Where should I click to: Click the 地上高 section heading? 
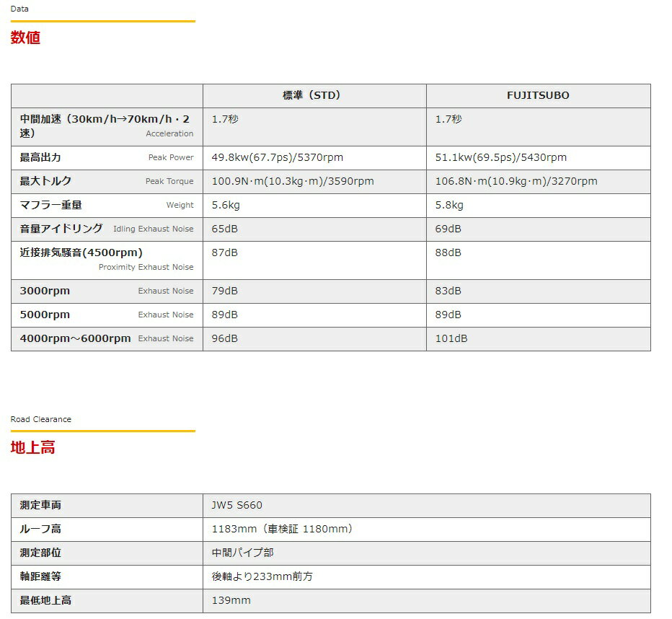(x=32, y=448)
